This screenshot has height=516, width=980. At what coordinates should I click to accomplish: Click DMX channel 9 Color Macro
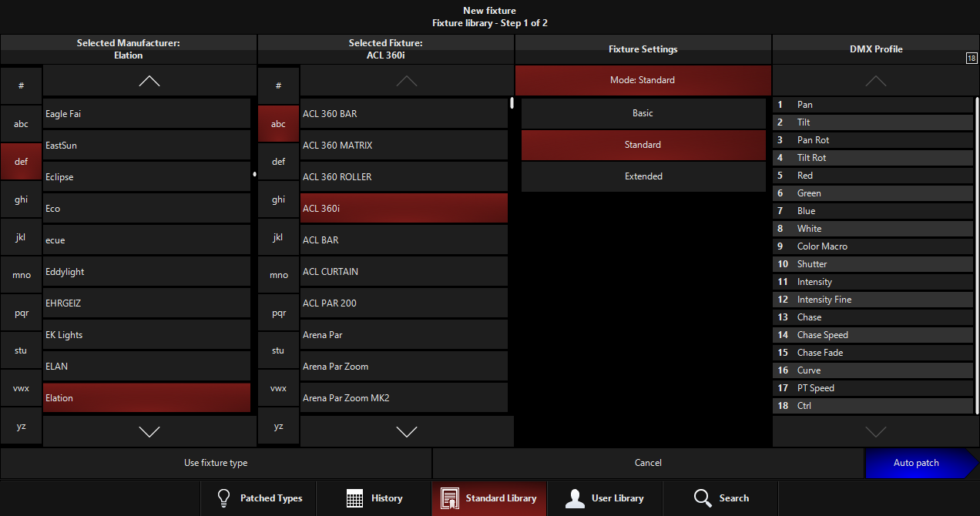tap(873, 246)
